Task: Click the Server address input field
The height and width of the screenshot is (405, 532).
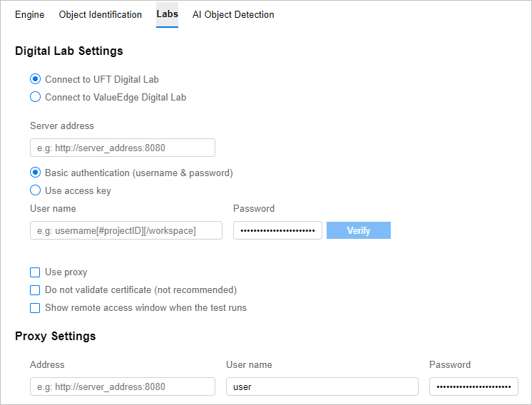Action: tap(122, 148)
